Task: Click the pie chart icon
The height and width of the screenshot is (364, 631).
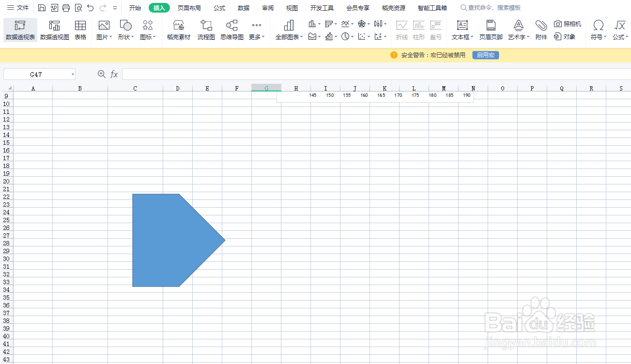Action: (345, 36)
